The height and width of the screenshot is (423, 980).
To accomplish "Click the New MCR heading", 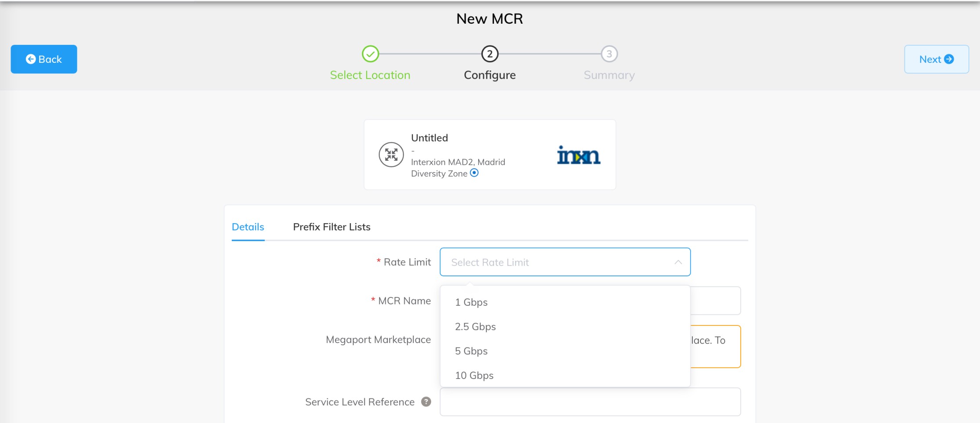I will (490, 19).
